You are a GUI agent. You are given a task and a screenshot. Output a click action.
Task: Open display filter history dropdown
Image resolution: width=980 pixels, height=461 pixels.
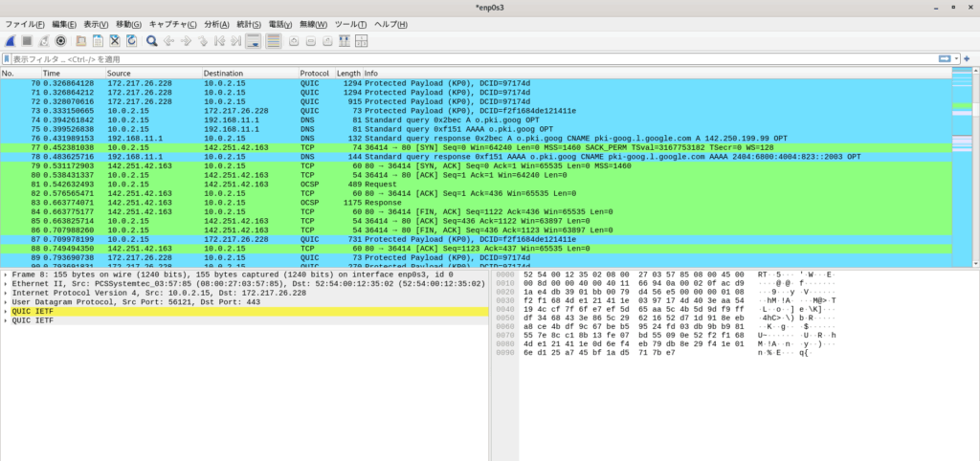pos(956,58)
